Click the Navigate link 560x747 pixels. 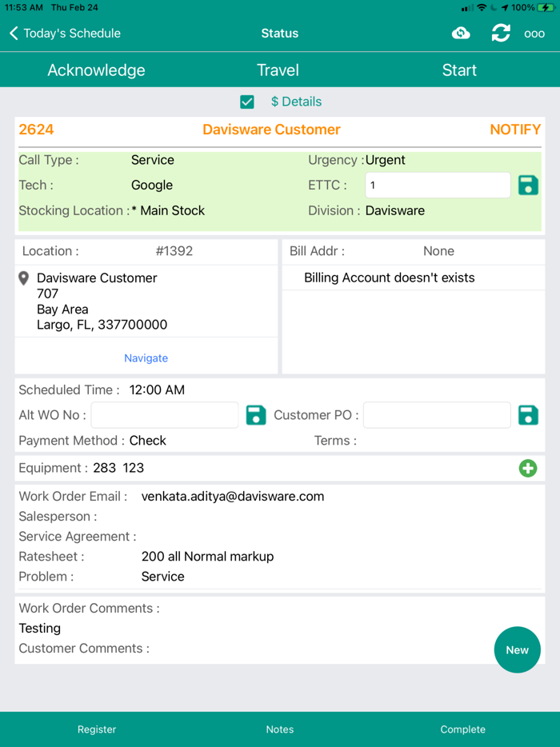coord(146,358)
